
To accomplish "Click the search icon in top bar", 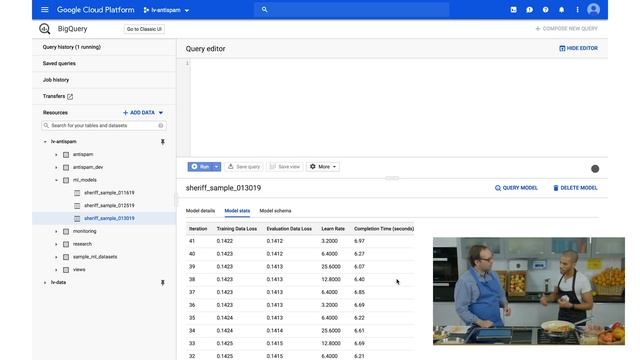I will point(264,9).
